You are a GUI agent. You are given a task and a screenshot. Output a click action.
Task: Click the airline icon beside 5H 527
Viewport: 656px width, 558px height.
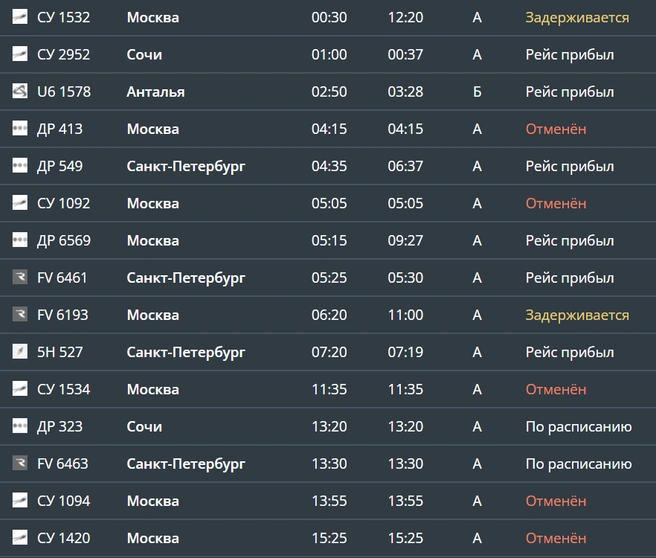coord(20,352)
